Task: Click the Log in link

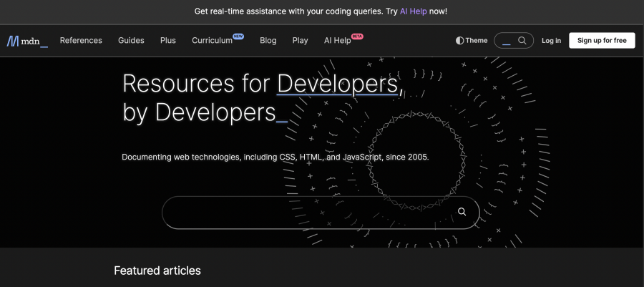Action: [551, 41]
